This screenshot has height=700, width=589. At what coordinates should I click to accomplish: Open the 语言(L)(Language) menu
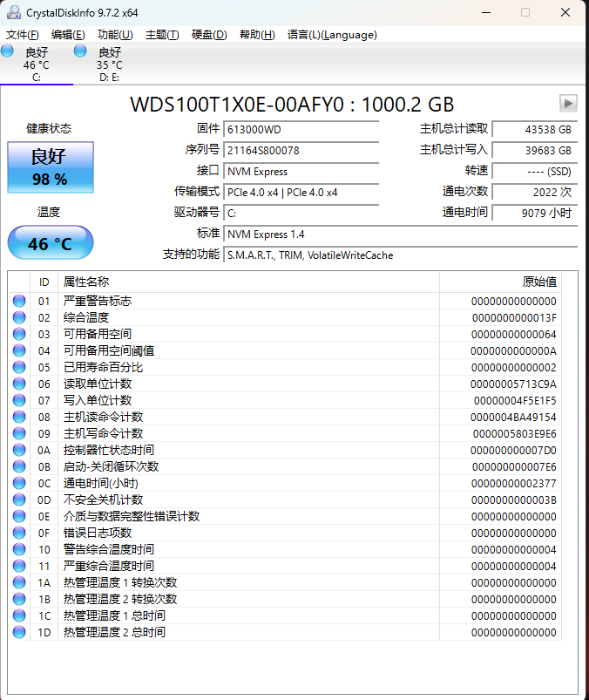332,35
